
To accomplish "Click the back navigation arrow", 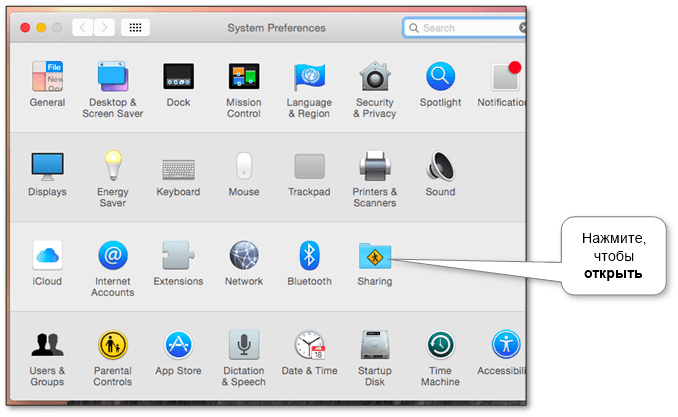I will point(83,28).
